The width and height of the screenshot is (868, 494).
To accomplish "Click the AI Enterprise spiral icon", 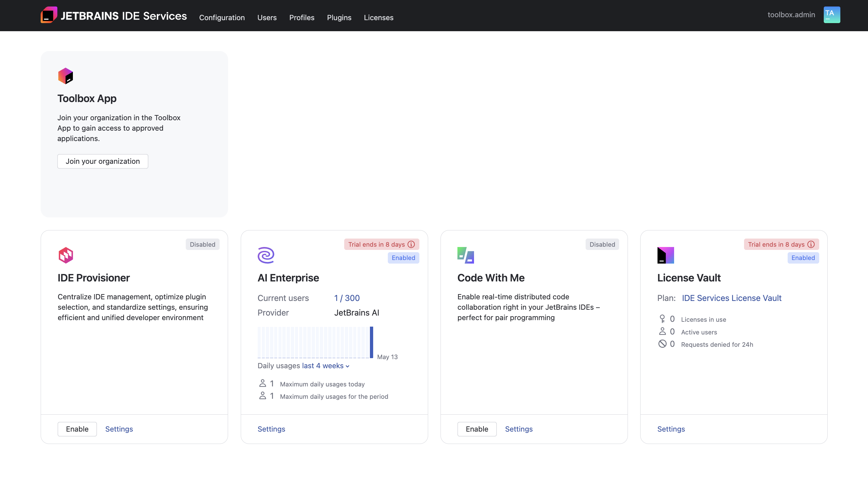I will point(265,255).
